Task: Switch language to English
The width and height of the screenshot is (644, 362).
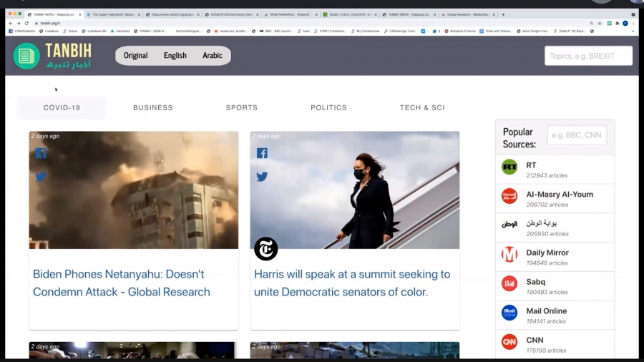Action: [175, 56]
